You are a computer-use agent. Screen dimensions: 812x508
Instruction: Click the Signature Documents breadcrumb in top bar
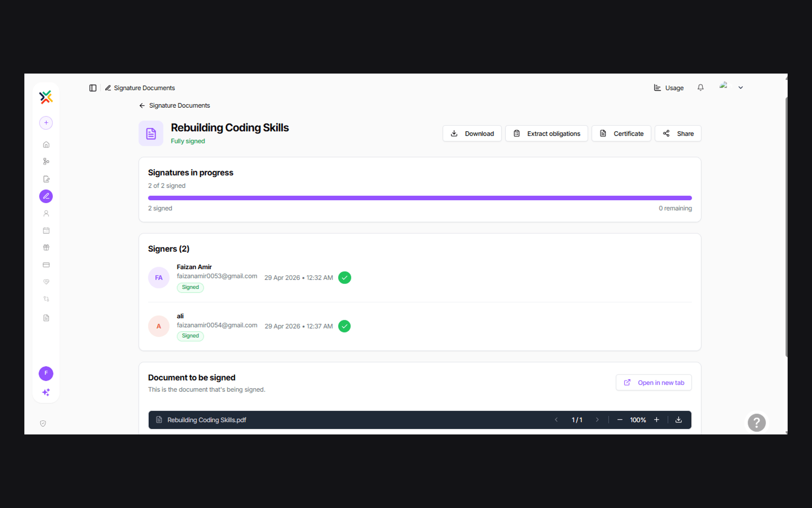click(x=140, y=88)
